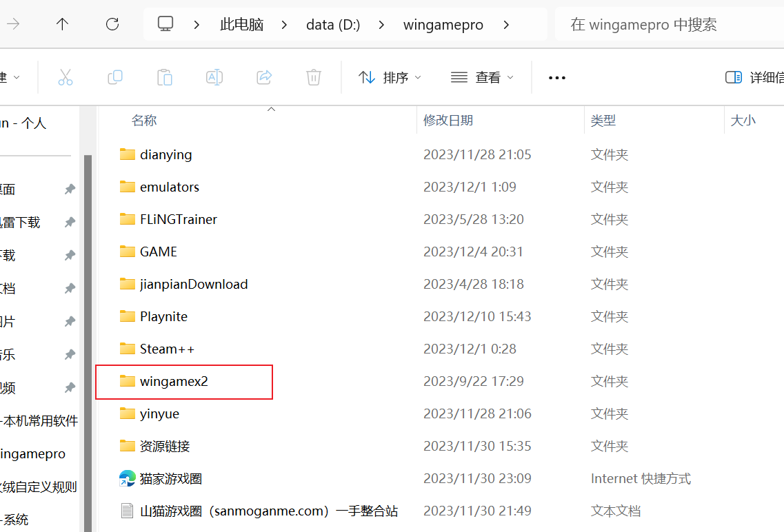The width and height of the screenshot is (784, 532).
Task: Click the Rename icon in the toolbar
Action: pyautogui.click(x=214, y=77)
